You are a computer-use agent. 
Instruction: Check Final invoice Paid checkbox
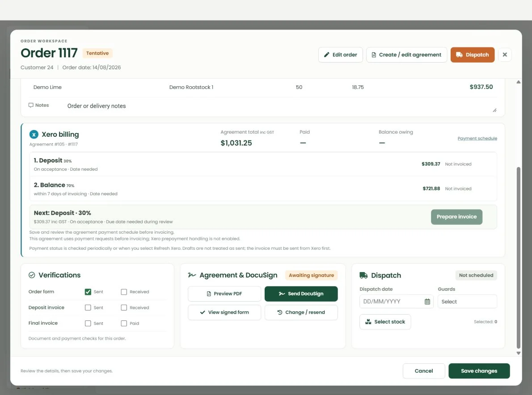pos(124,324)
